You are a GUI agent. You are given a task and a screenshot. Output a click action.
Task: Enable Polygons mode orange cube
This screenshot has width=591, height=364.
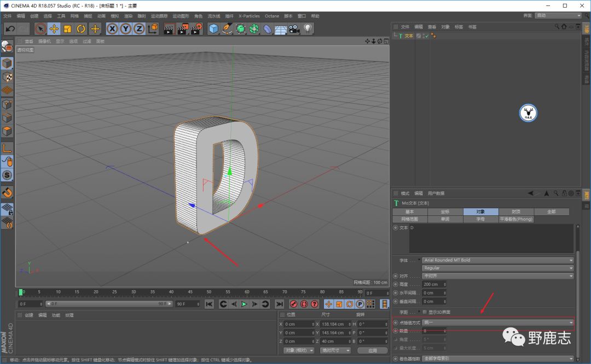click(x=7, y=131)
